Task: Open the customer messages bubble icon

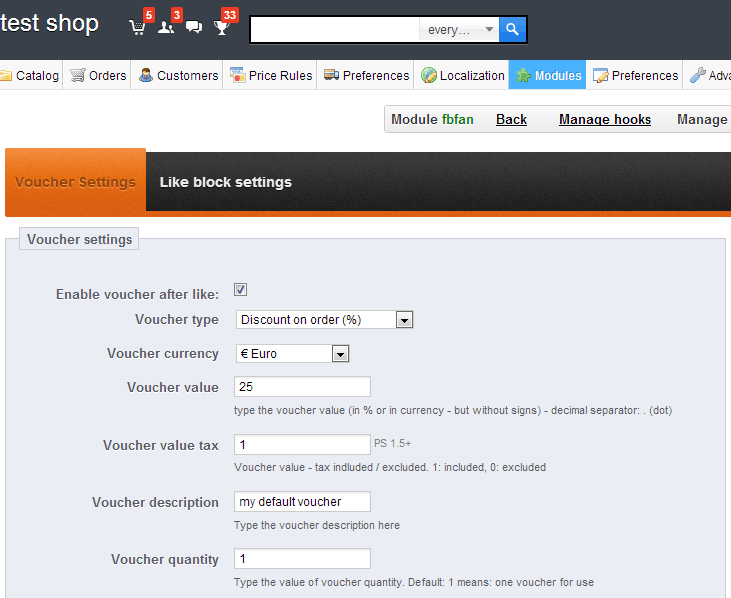Action: click(193, 27)
